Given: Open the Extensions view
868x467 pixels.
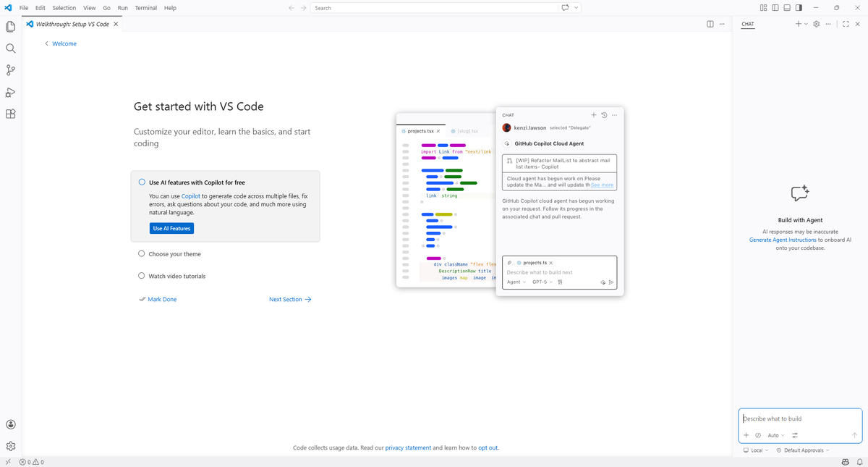Looking at the screenshot, I should click(x=11, y=114).
